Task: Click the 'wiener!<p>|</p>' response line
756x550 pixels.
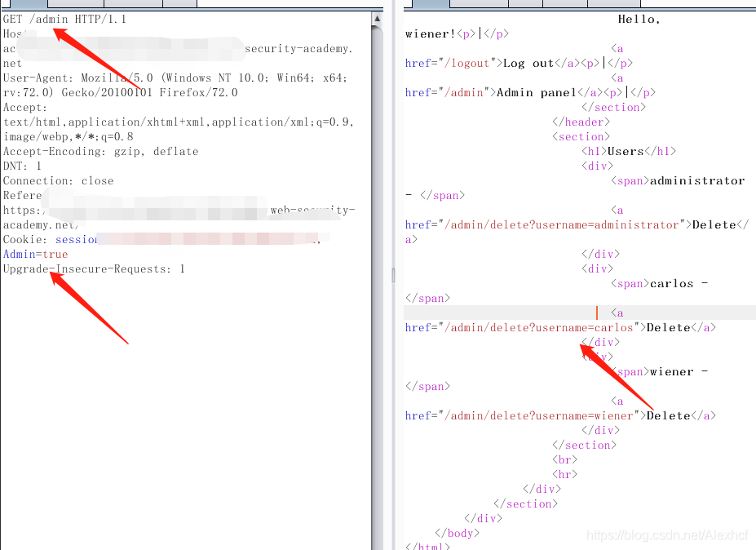Action: pos(457,34)
